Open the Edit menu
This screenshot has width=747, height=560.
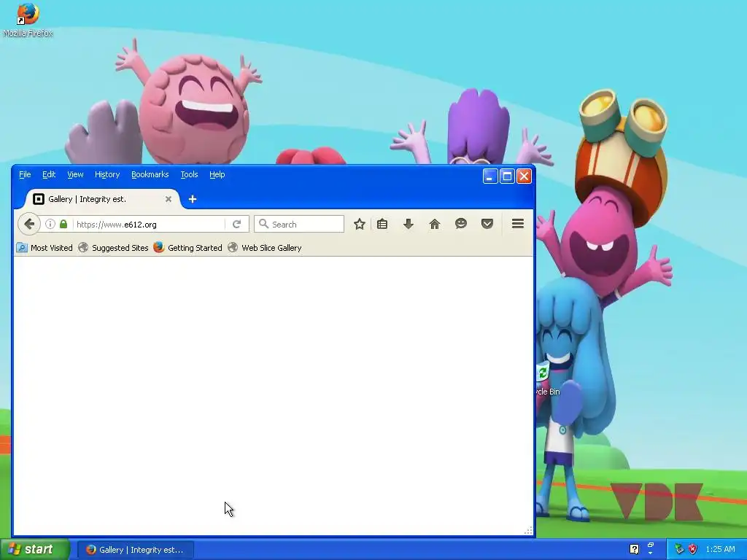click(x=49, y=174)
